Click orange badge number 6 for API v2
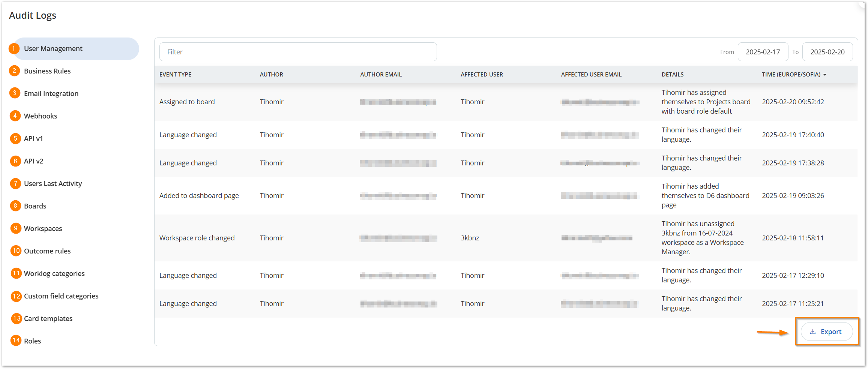 [15, 161]
